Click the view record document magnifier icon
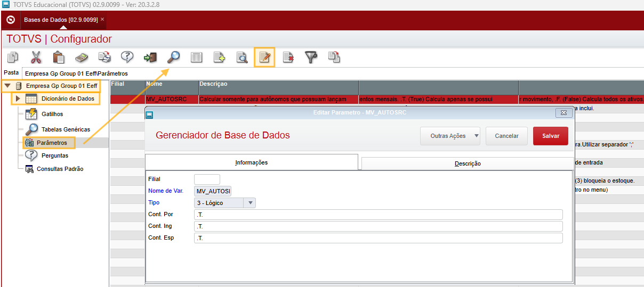644x287 pixels. (242, 57)
